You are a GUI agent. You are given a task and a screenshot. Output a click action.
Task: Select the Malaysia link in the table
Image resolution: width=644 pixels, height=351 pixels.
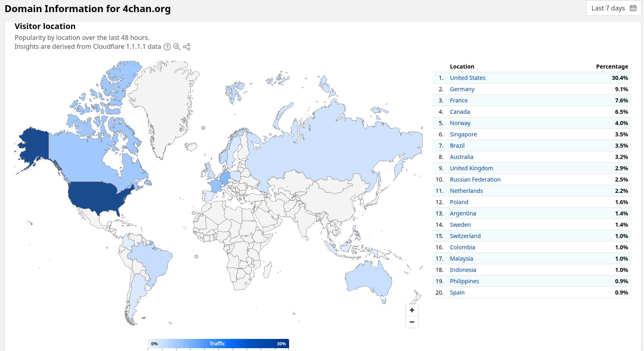461,259
